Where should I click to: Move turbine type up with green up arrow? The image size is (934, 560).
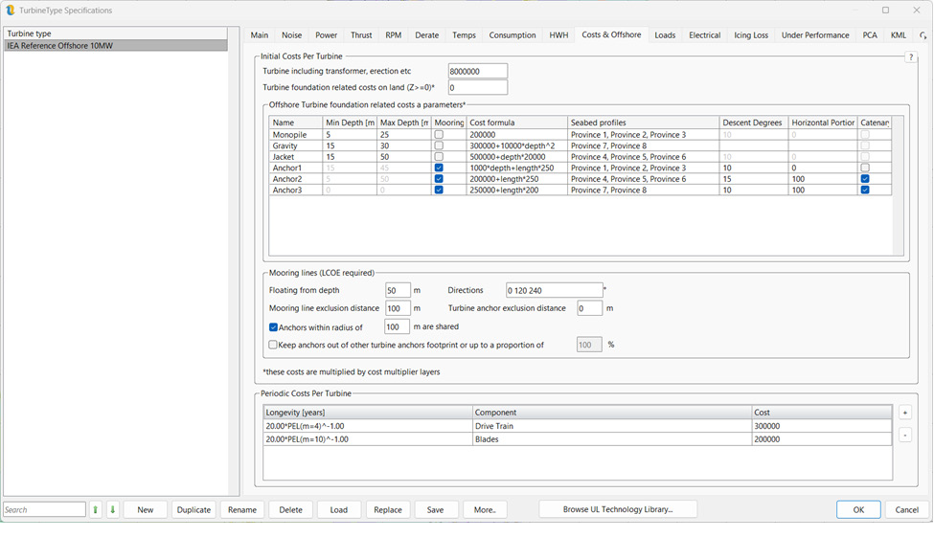click(x=94, y=508)
